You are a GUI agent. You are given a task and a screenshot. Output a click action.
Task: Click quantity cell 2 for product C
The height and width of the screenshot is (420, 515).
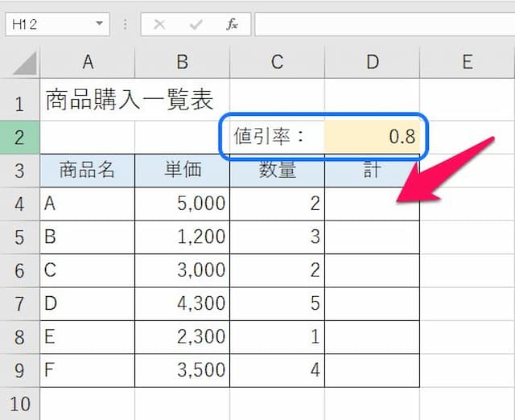277,270
